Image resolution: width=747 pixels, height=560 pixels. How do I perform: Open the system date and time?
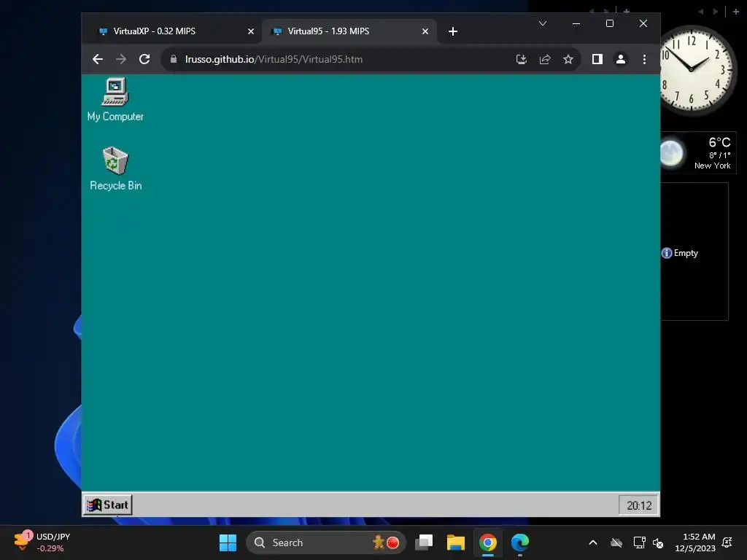tap(695, 542)
